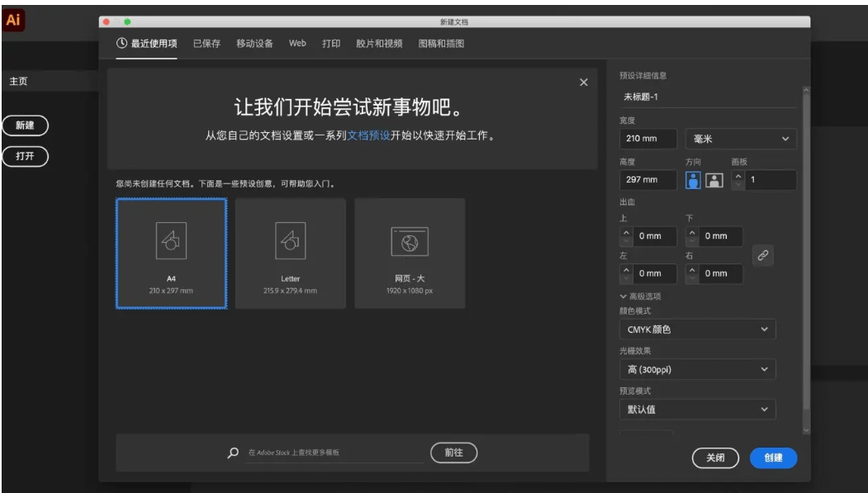Click the right bleed field showing 0 mm
Viewport: 868px width, 493px height.
tap(720, 273)
